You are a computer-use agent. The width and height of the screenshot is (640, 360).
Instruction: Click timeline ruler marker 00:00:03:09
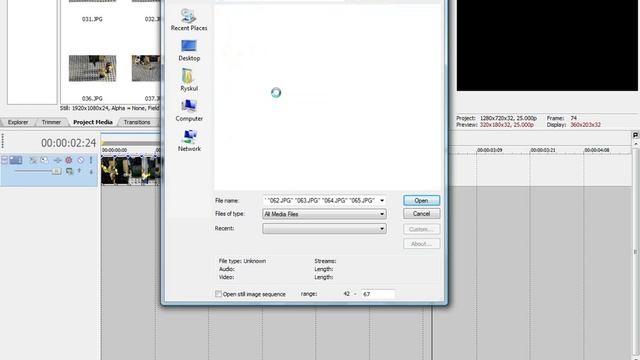[x=490, y=150]
